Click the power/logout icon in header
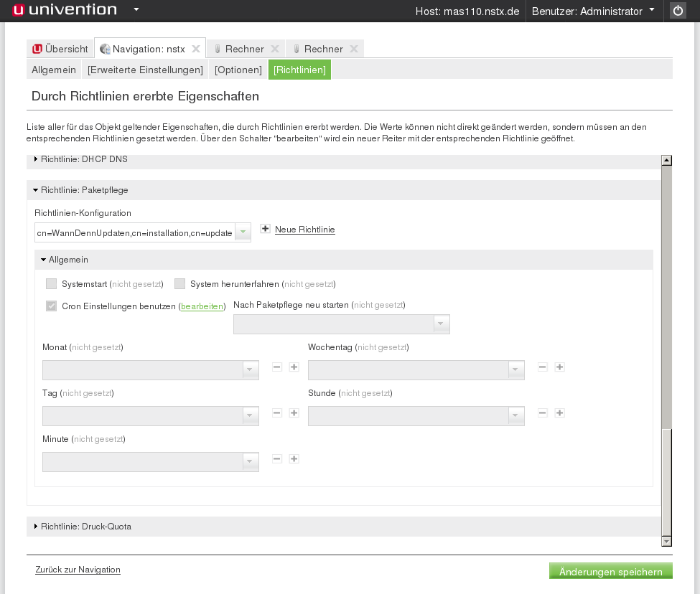 click(678, 11)
